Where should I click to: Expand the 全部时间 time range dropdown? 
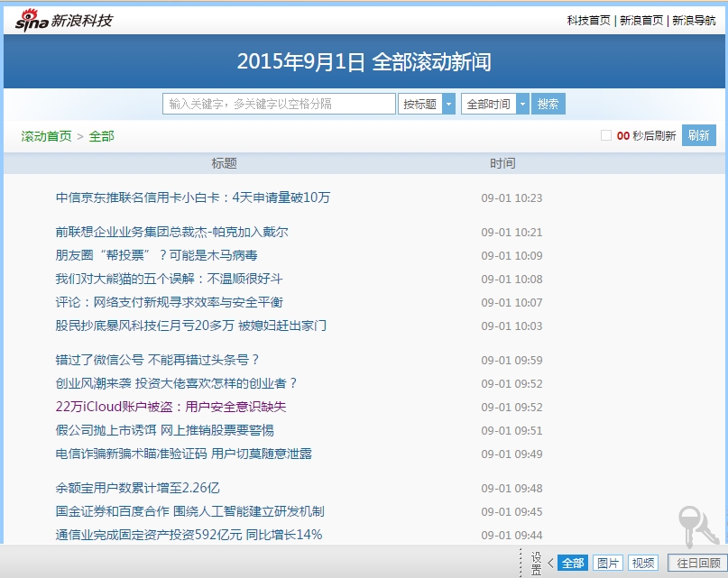[522, 105]
